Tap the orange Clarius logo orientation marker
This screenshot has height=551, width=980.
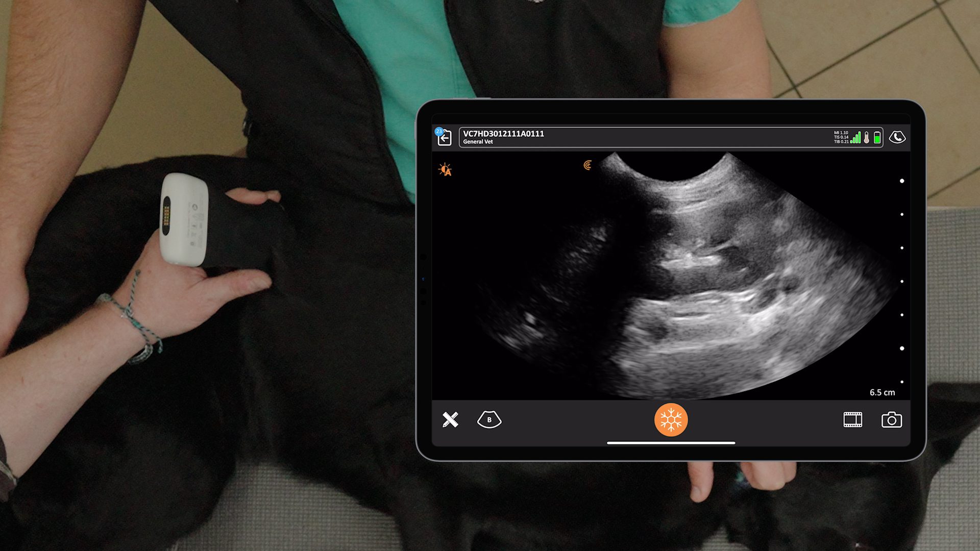click(587, 165)
